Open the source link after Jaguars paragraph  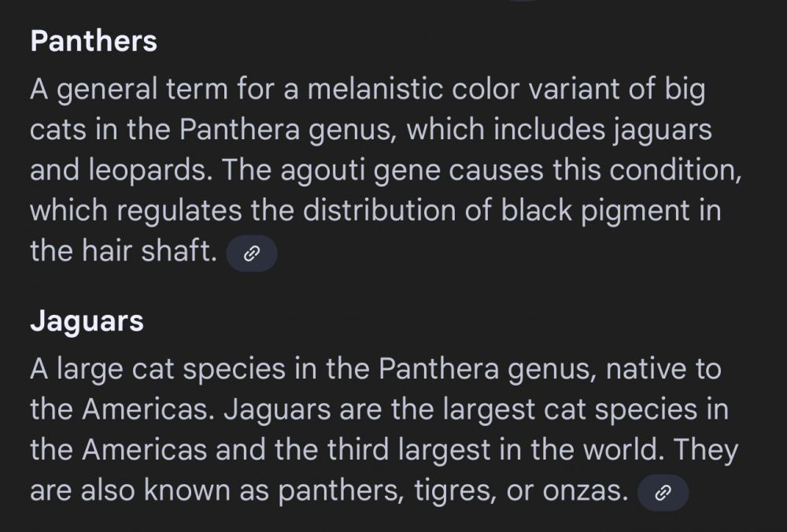pos(663,493)
